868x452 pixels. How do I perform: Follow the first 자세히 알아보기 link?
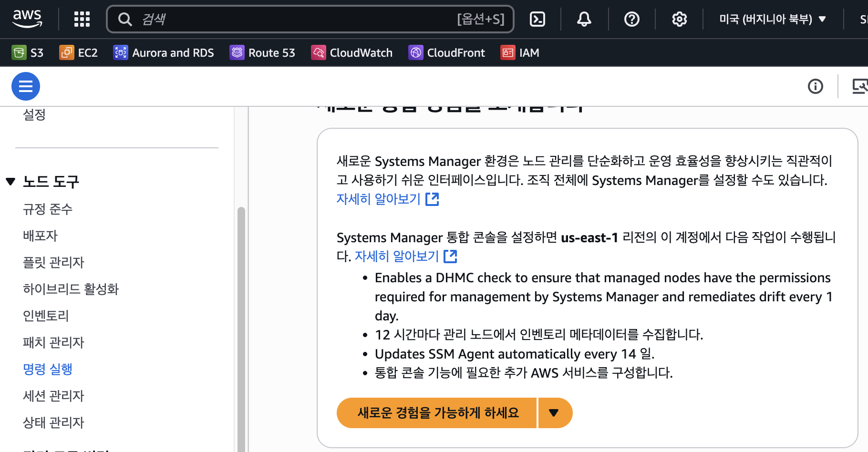388,199
